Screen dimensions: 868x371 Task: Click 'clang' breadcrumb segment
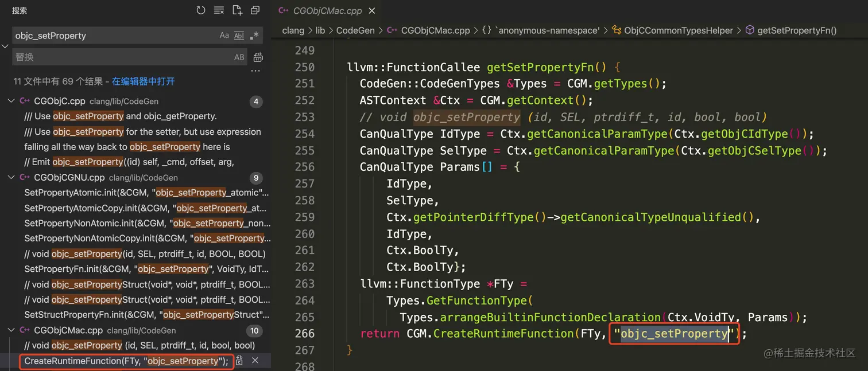click(x=293, y=30)
